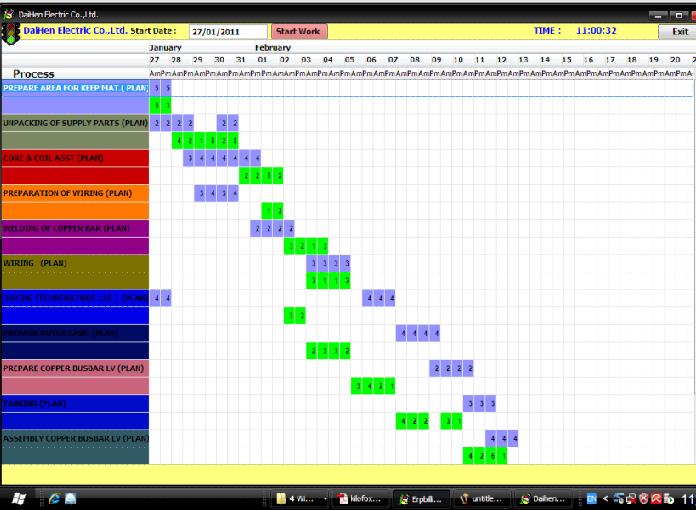This screenshot has height=510, width=696.
Task: Switch to the Erpbill taskbar window
Action: (419, 498)
